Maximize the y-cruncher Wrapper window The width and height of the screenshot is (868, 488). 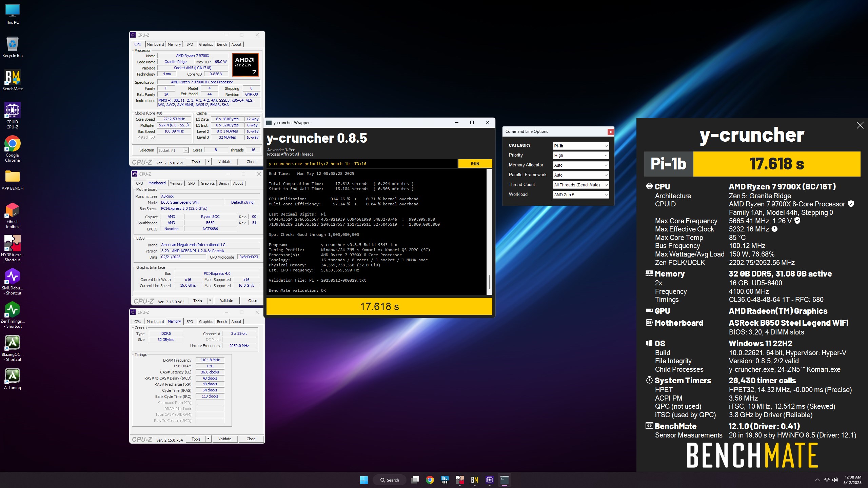472,123
